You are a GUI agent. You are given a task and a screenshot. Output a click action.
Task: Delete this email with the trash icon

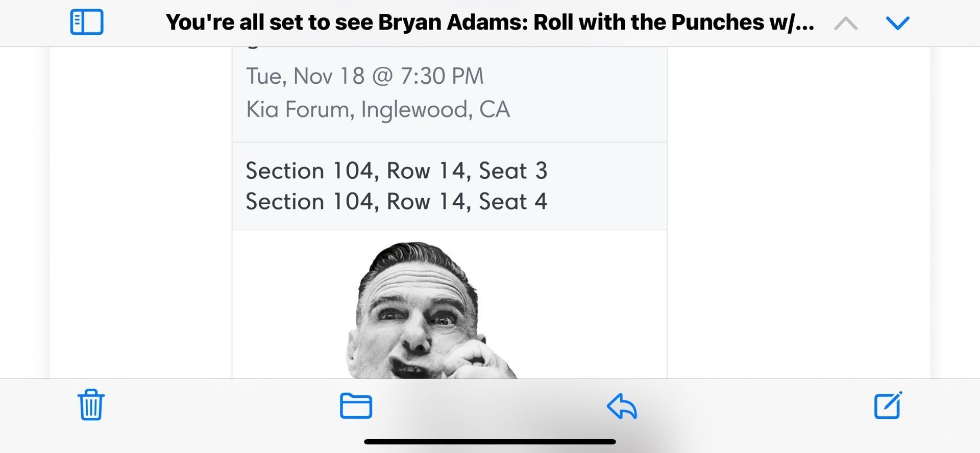91,405
